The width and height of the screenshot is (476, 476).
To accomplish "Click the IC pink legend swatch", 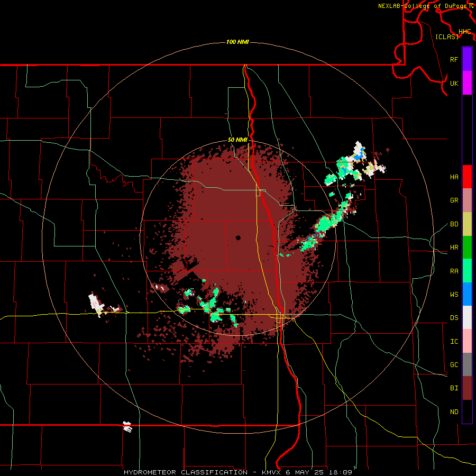I will (x=467, y=341).
